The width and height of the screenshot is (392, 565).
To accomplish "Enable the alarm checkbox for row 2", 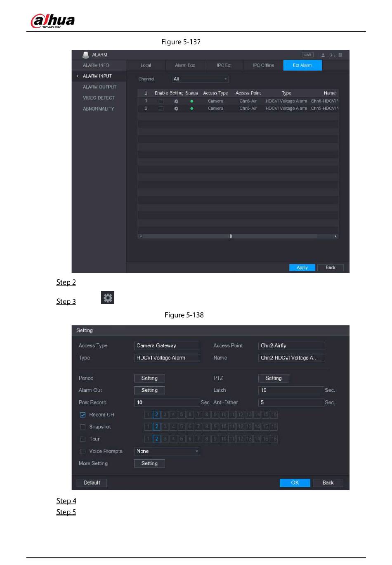I will (x=161, y=109).
